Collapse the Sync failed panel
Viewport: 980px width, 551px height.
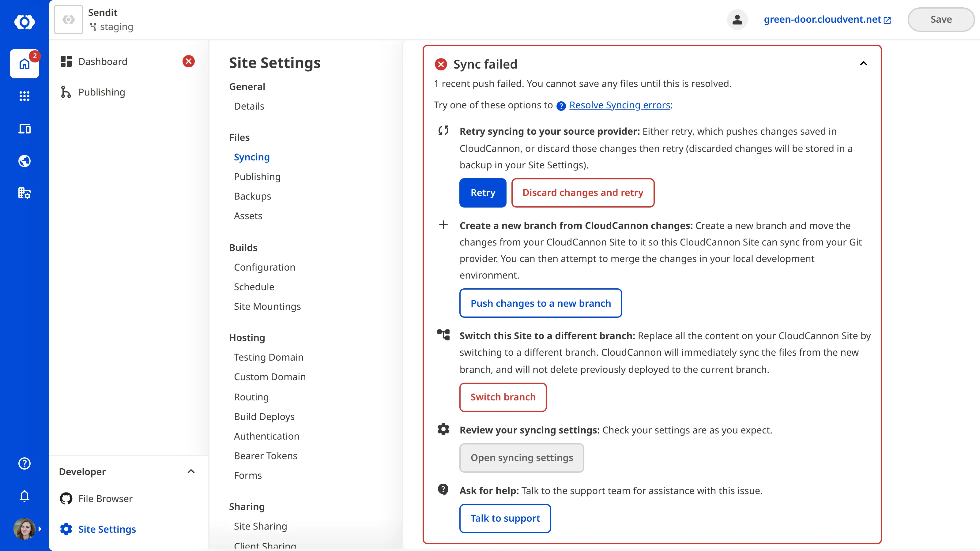click(x=864, y=63)
